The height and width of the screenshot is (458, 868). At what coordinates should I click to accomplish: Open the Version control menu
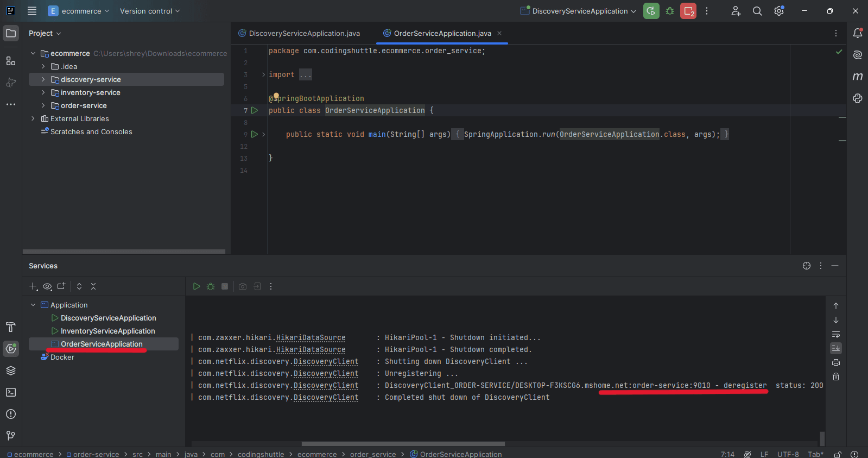150,11
